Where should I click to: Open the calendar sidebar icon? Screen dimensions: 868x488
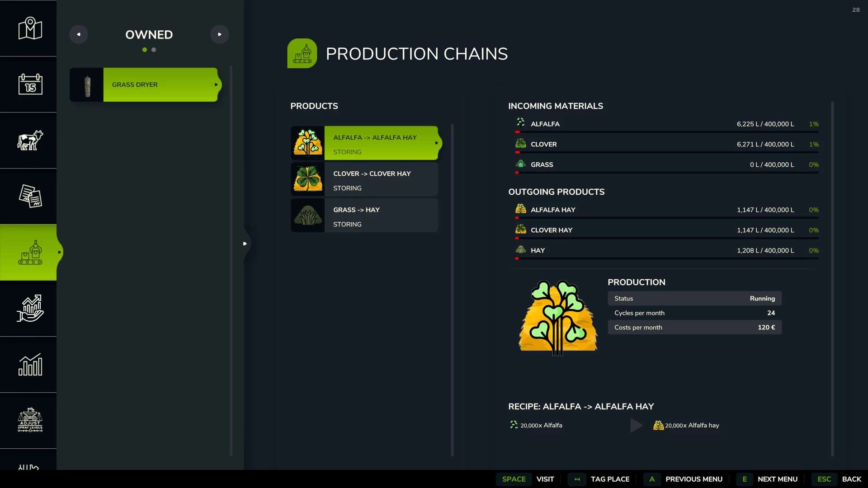[30, 84]
